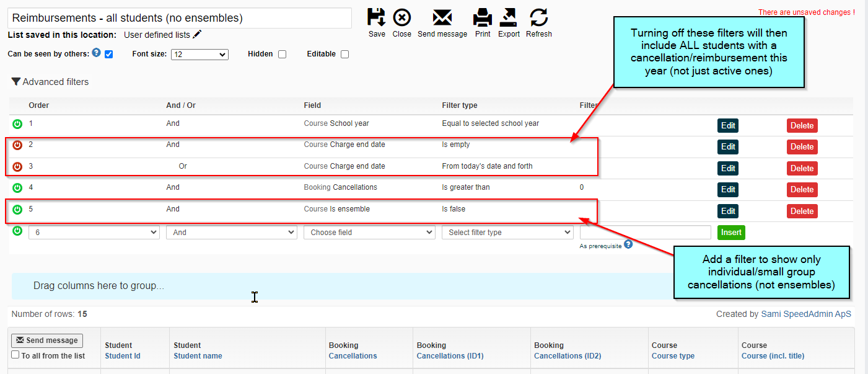The width and height of the screenshot is (868, 374).
Task: Disable filter 5 Is ensemble
Action: tap(17, 210)
